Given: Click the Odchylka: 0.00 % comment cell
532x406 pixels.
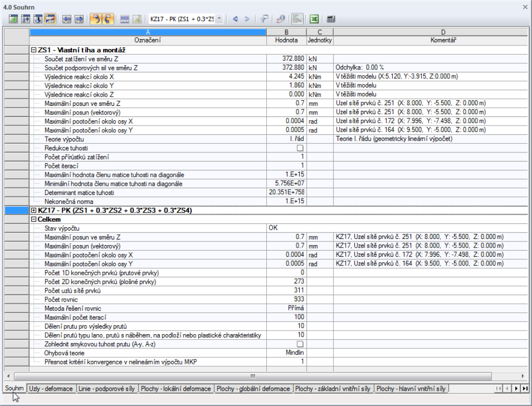Looking at the screenshot, I should [x=431, y=67].
